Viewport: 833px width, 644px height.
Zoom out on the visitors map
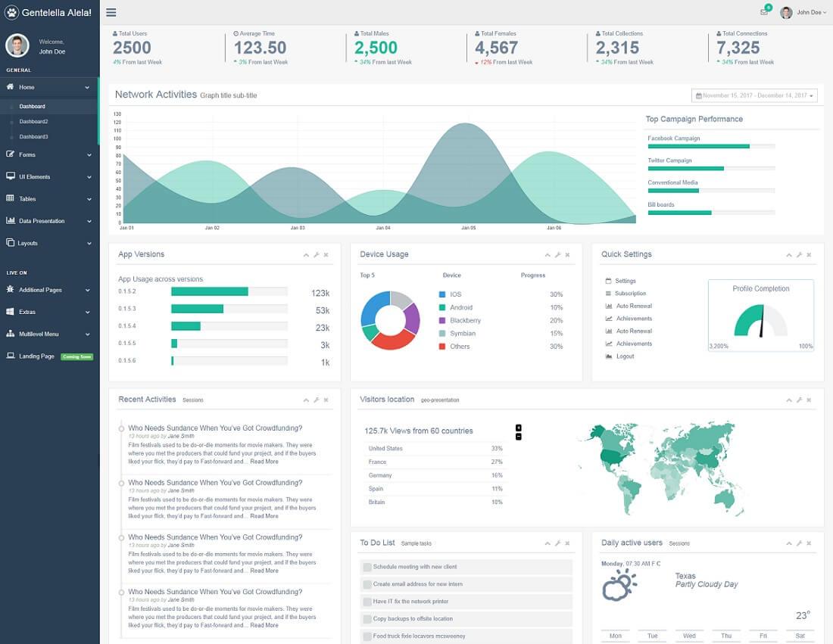coord(519,437)
